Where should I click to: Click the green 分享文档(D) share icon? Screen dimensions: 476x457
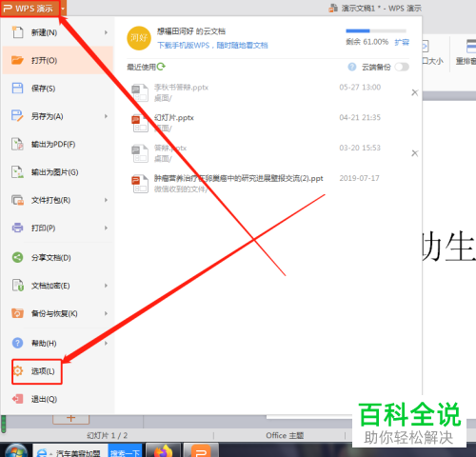point(17,257)
